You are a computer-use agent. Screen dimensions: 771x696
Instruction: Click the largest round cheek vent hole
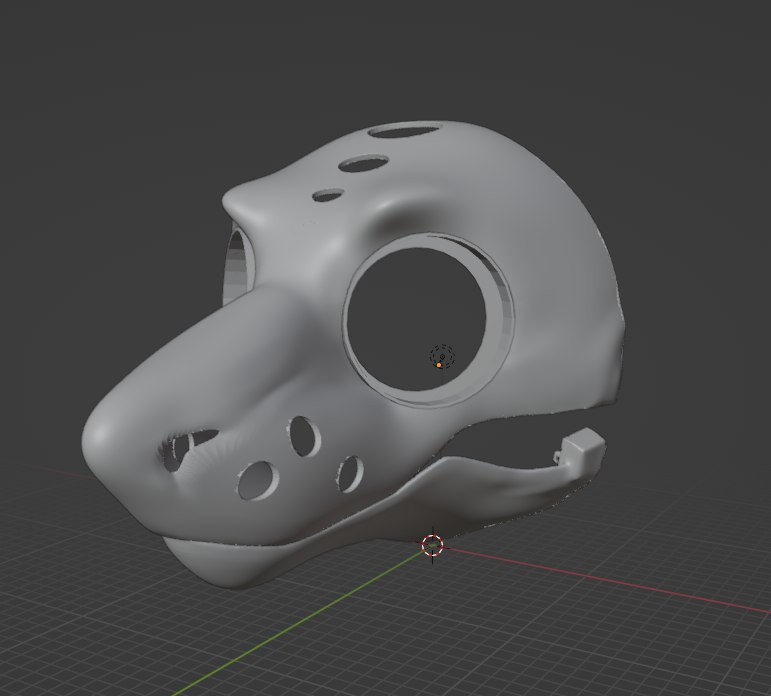(x=260, y=480)
